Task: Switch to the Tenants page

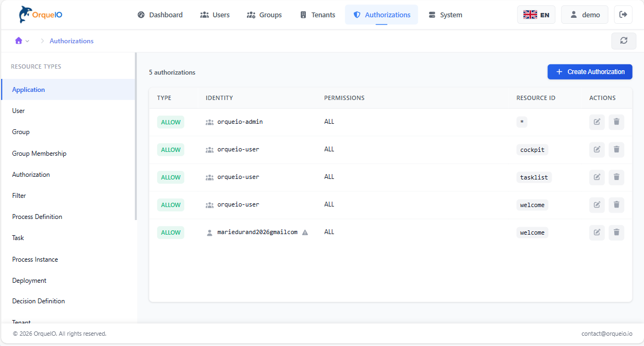Action: coord(317,15)
